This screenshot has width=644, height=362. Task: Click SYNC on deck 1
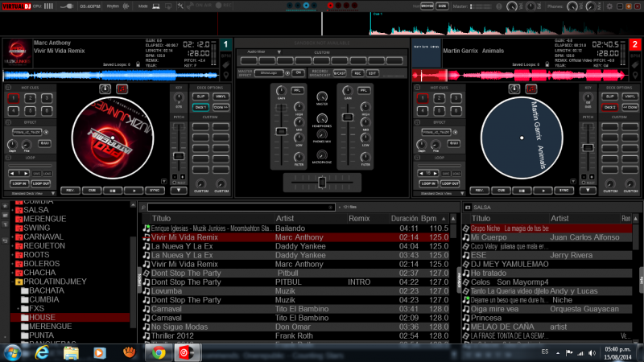(155, 191)
